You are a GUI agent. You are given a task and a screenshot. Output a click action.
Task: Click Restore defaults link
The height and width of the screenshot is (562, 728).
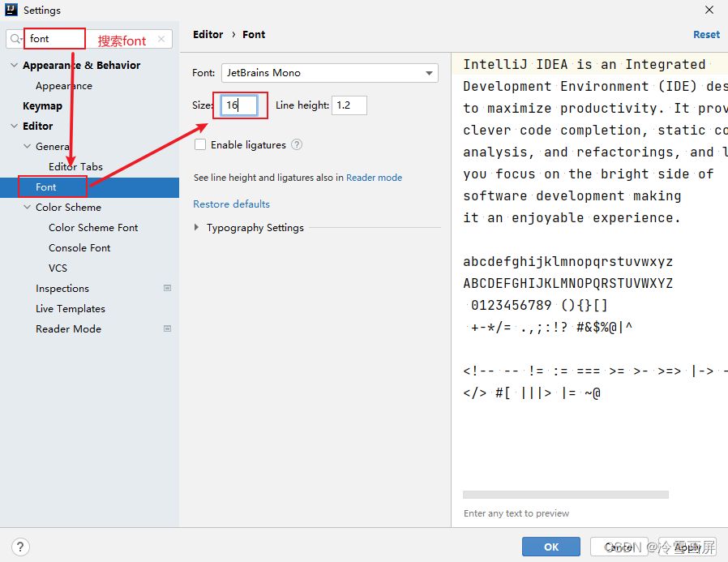pos(231,204)
